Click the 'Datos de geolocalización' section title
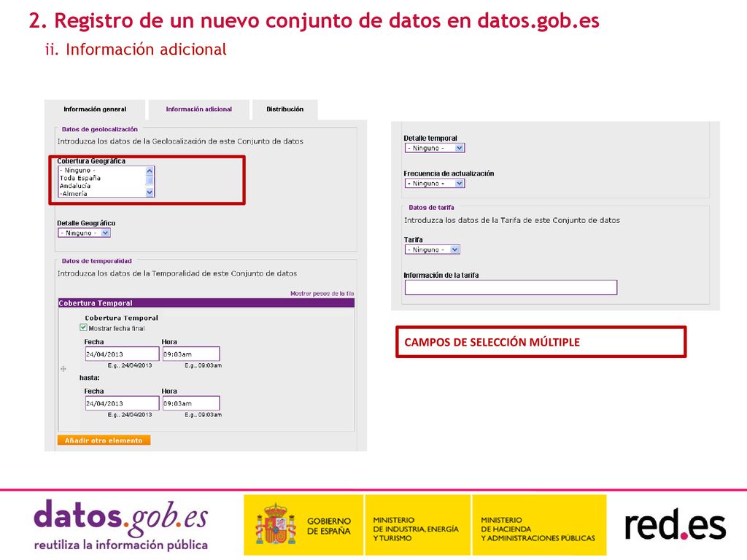The image size is (747, 560). (99, 129)
